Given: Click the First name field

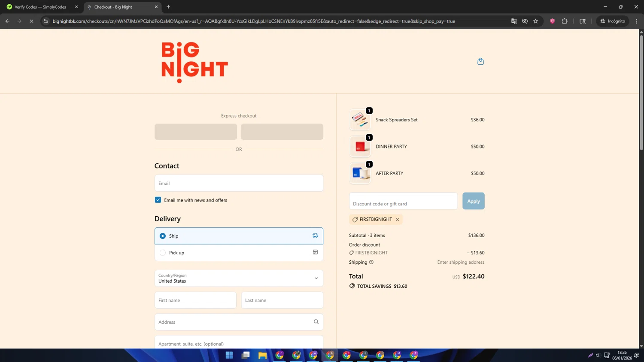Looking at the screenshot, I should tap(195, 300).
